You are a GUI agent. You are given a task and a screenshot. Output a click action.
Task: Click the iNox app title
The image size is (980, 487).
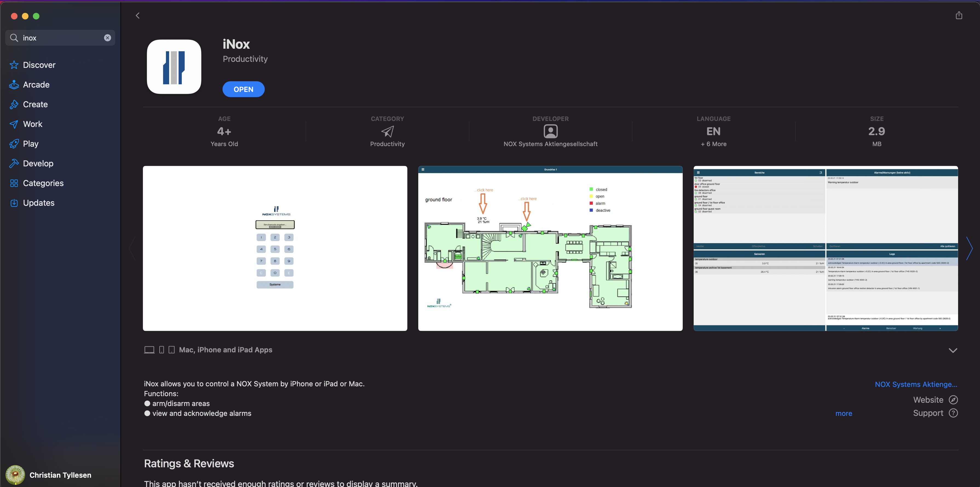tap(236, 45)
